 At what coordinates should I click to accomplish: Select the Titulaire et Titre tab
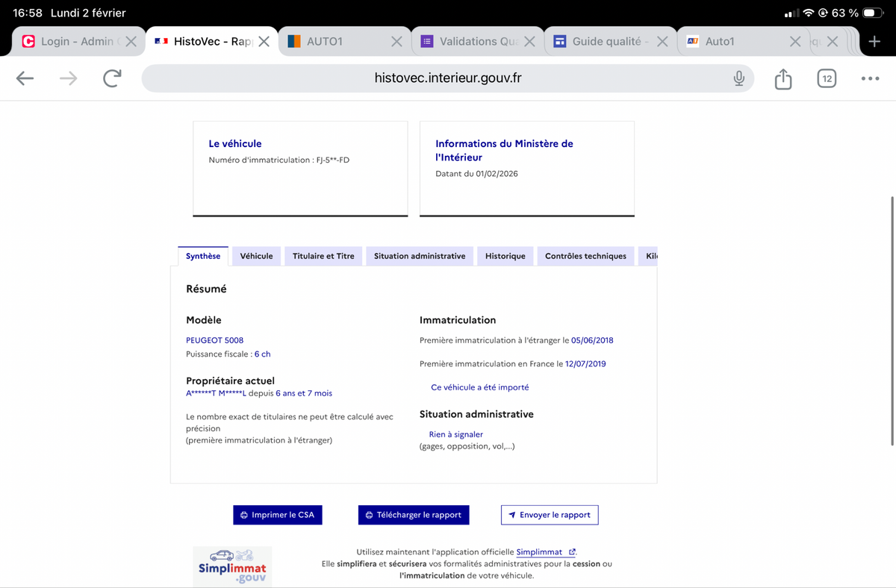[323, 256]
